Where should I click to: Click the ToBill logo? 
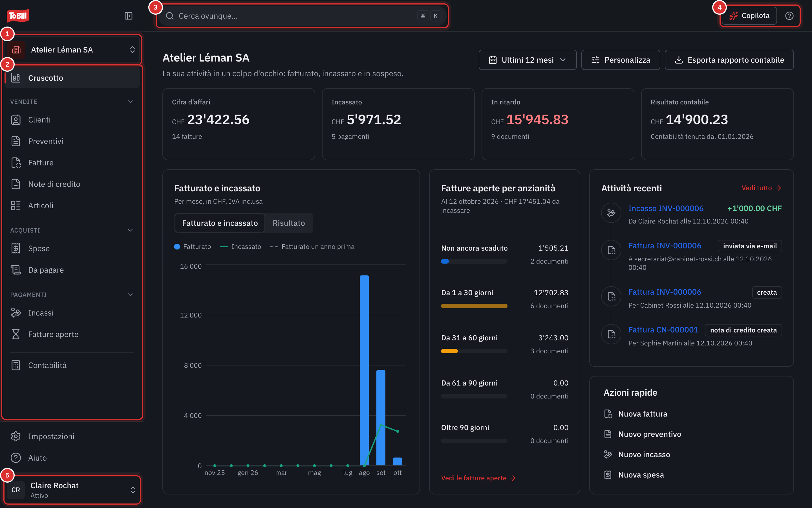click(18, 16)
